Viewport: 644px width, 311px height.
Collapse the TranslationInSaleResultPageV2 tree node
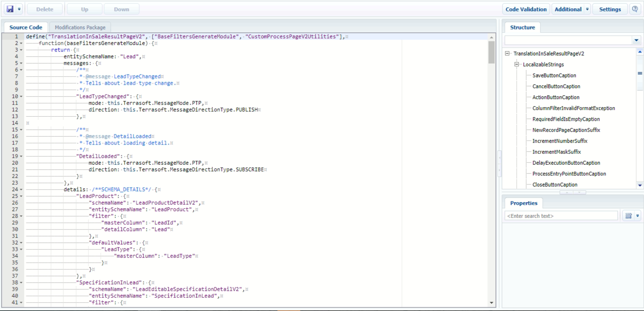pyautogui.click(x=507, y=53)
